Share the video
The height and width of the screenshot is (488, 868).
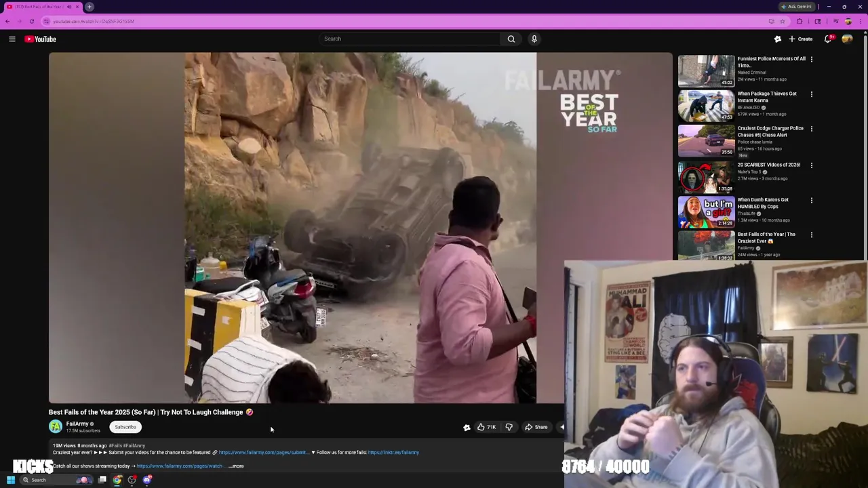click(536, 427)
